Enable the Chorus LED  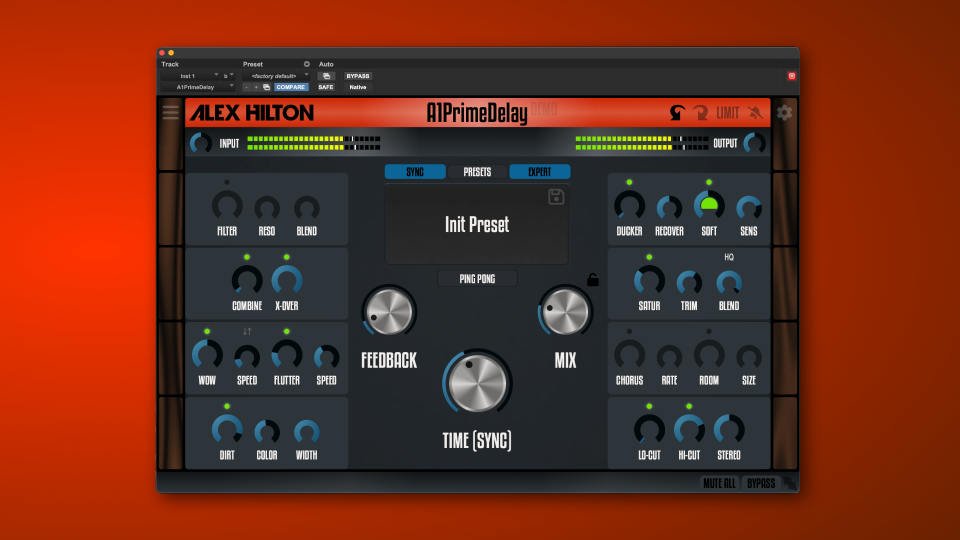[x=629, y=332]
